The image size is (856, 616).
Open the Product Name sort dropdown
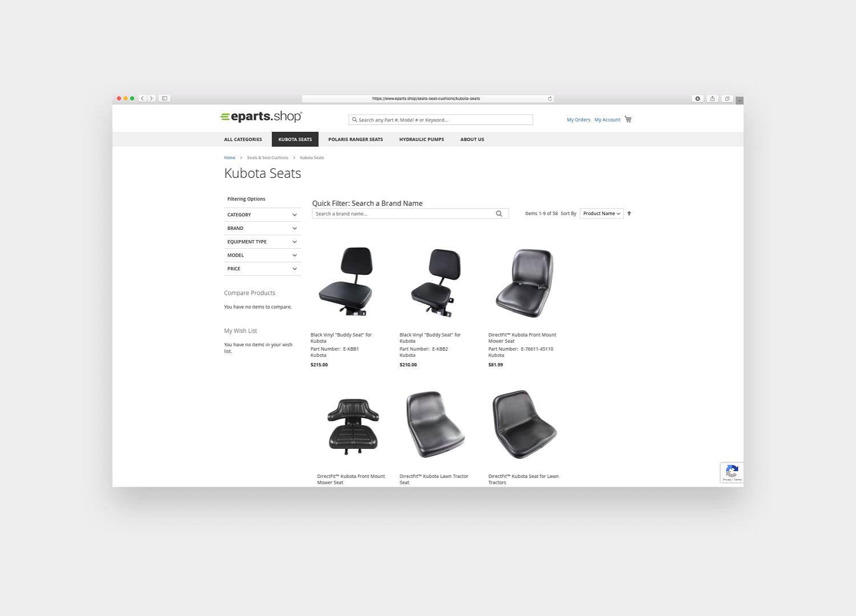point(601,213)
